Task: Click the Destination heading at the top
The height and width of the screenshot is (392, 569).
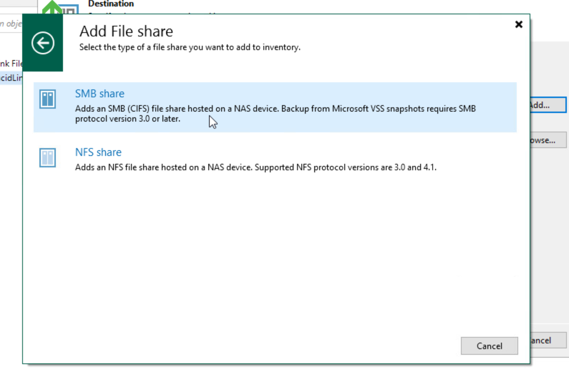Action: click(x=111, y=4)
